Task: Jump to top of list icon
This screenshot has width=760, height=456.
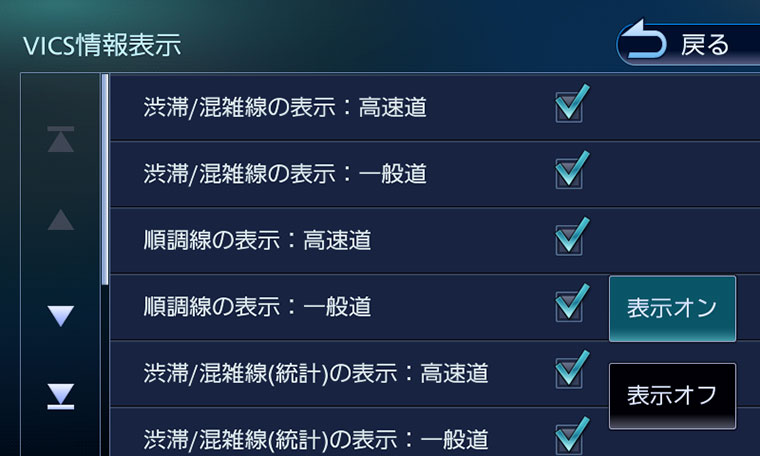Action: click(x=61, y=139)
